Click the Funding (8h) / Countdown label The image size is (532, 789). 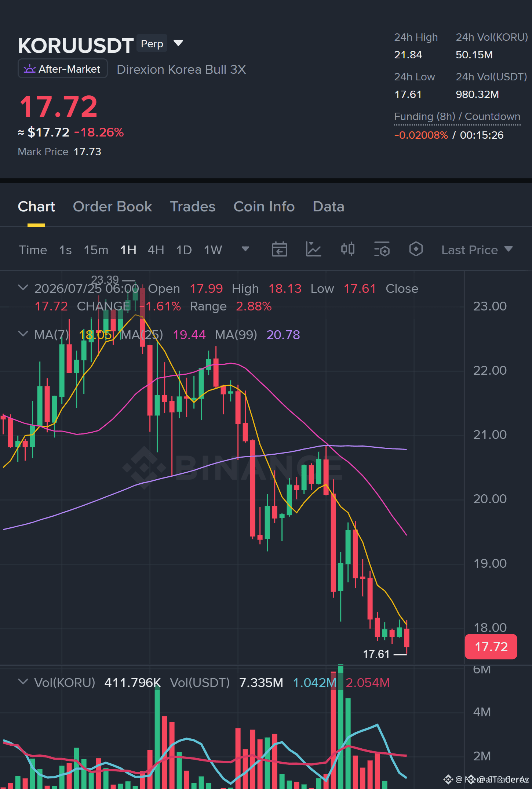pos(457,116)
